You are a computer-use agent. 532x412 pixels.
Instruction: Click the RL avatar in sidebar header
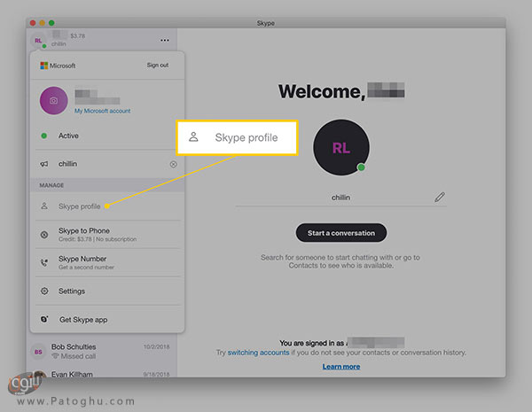coord(38,41)
